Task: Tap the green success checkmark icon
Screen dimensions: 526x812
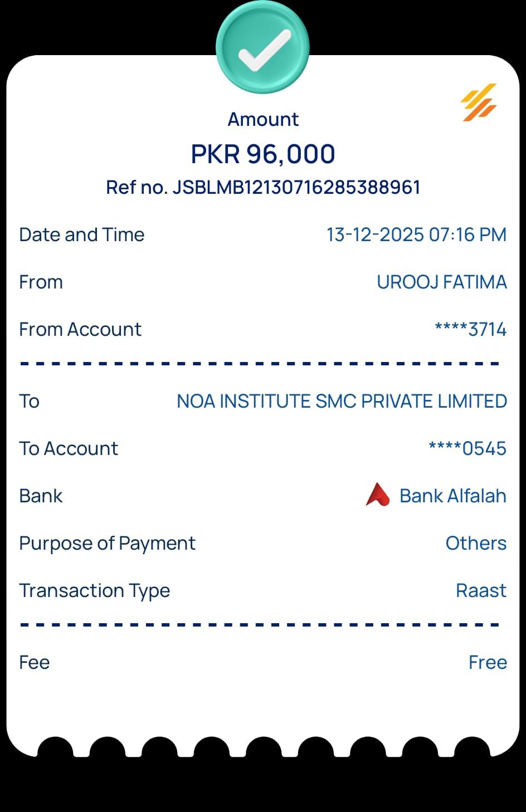Action: pyautogui.click(x=263, y=46)
